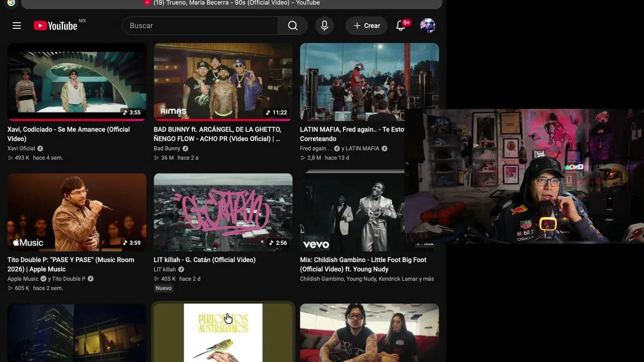This screenshot has height=362, width=644.
Task: Go to YouTube home via logo
Action: [x=55, y=26]
